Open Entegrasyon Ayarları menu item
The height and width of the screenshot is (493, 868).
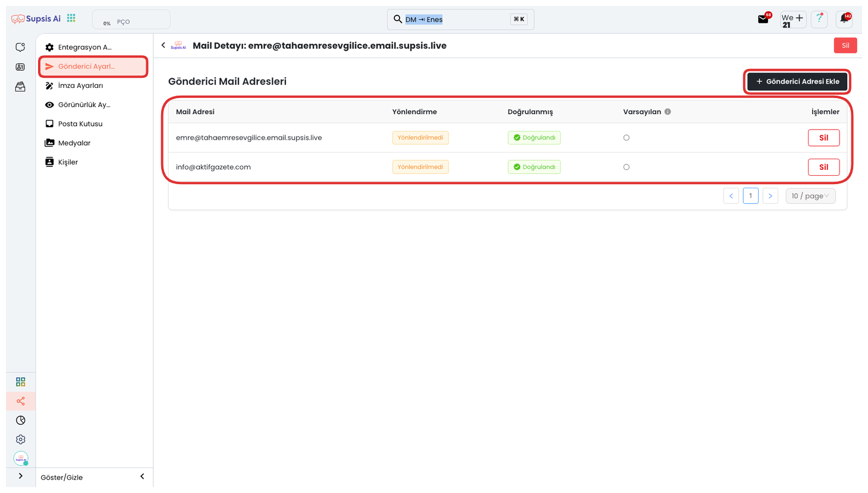(94, 47)
